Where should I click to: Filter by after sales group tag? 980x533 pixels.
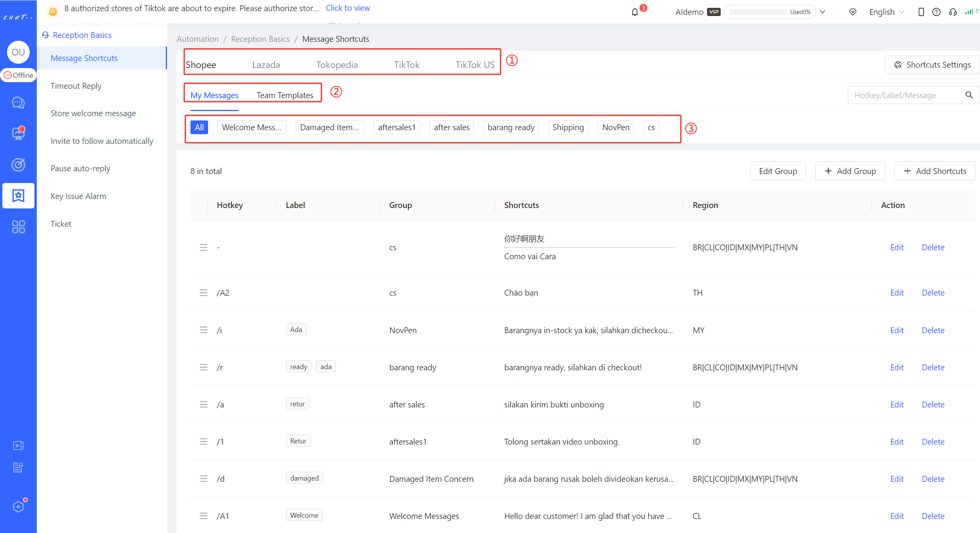[452, 127]
